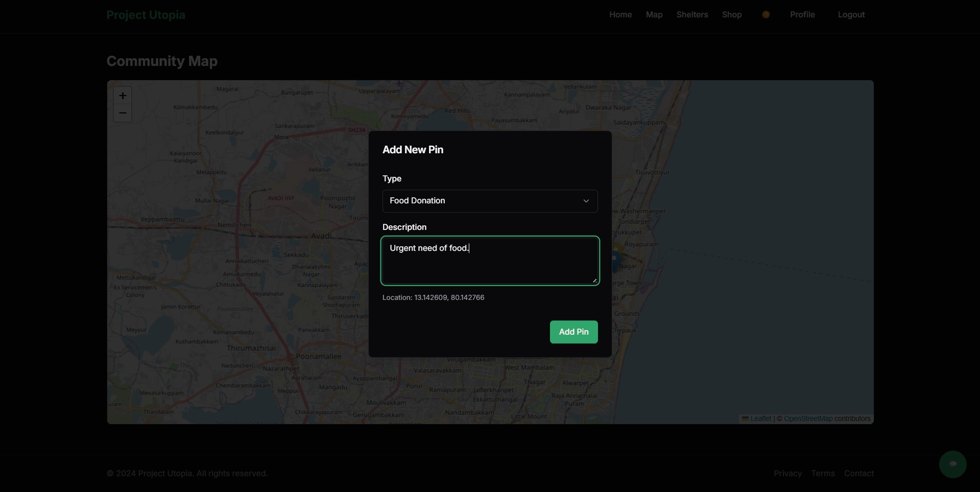Click the West Mambalam map label

(530, 367)
